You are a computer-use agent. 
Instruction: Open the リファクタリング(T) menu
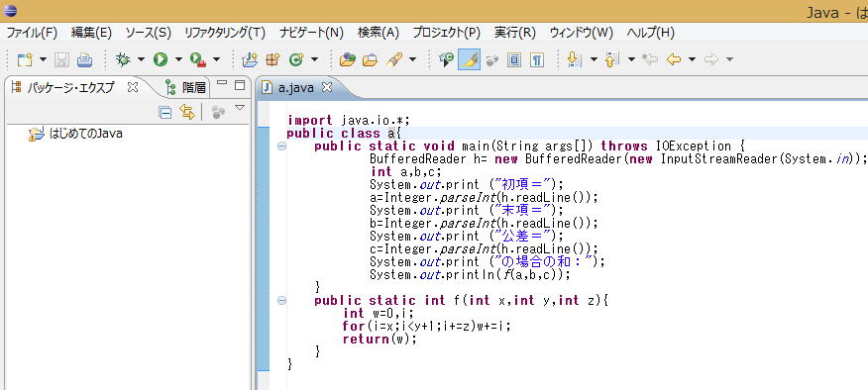(225, 33)
